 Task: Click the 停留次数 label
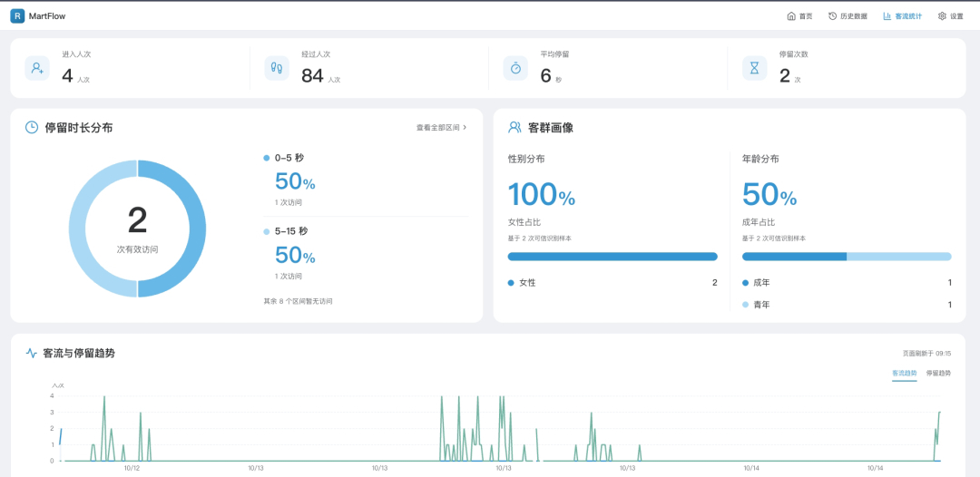[x=794, y=54]
